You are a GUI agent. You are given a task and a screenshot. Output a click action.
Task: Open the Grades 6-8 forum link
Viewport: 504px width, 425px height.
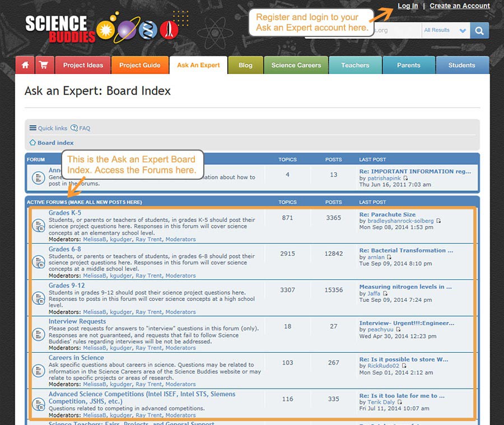point(65,249)
